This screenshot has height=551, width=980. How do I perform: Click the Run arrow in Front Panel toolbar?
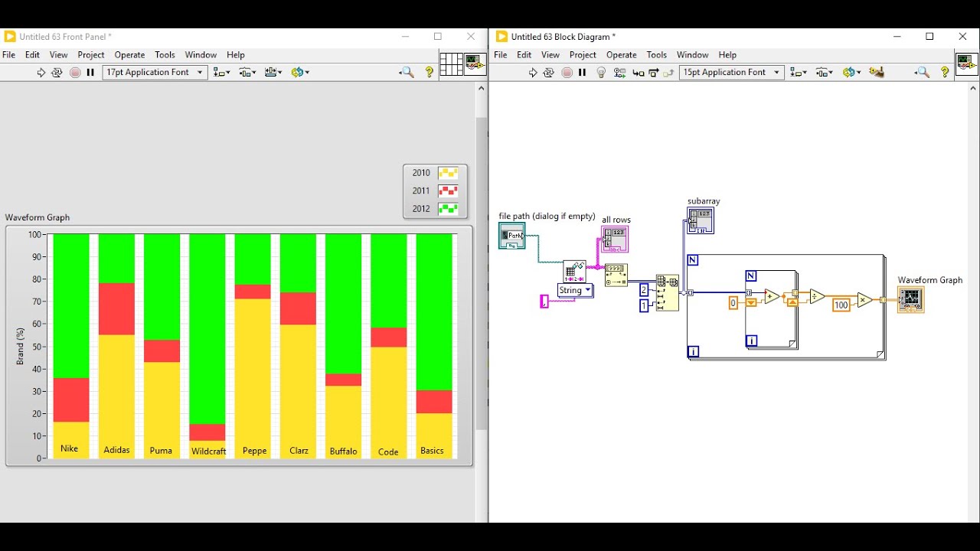coord(41,73)
